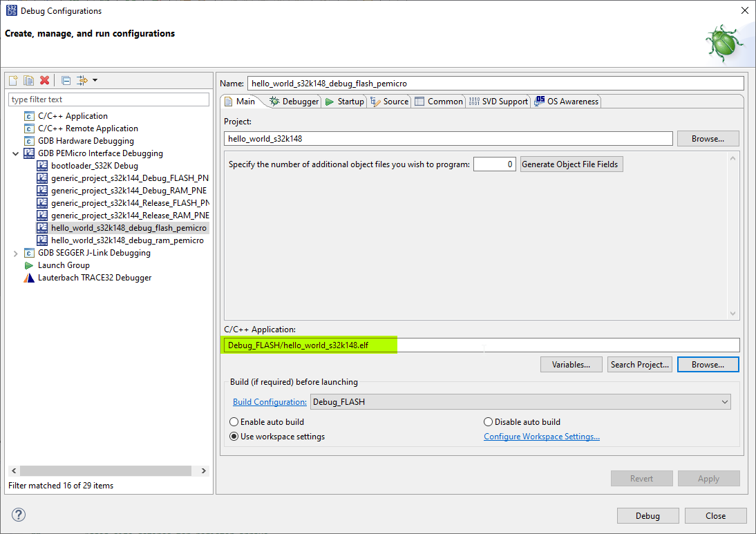The width and height of the screenshot is (756, 534).
Task: Select hello_world_s32k148_debug_ram_pemicro configuration
Action: coord(128,240)
